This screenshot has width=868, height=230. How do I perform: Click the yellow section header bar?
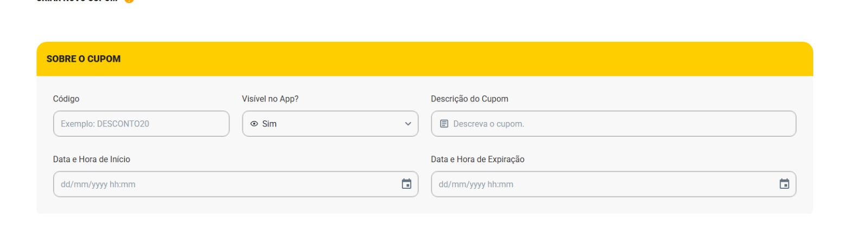pyautogui.click(x=425, y=59)
